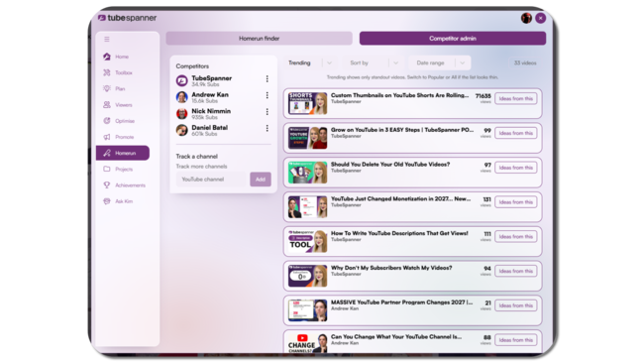Open the user profile avatar
This screenshot has height=363, width=644.
pyautogui.click(x=526, y=18)
